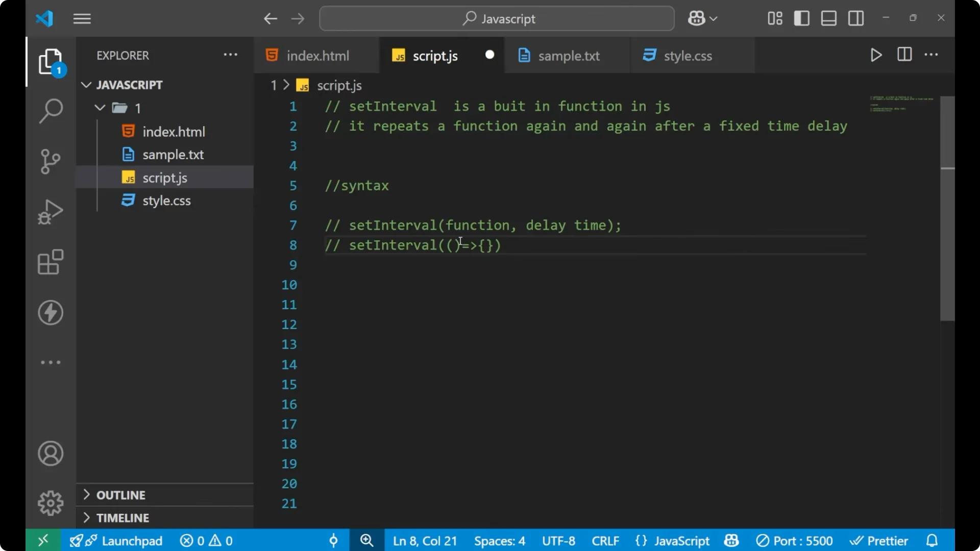Screen dimensions: 980x551
Task: Toggle the secondary side bar
Action: (x=855, y=18)
